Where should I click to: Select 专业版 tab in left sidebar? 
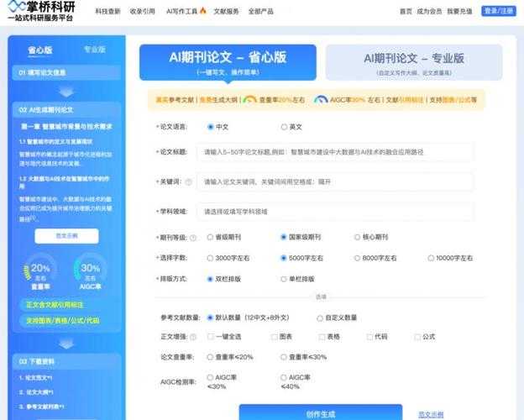click(x=95, y=50)
